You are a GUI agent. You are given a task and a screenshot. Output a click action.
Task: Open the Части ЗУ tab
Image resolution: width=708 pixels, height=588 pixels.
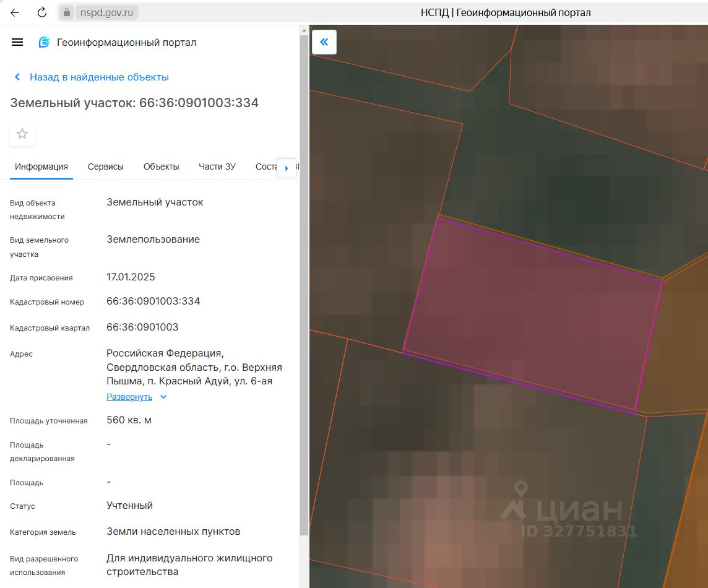point(217,166)
